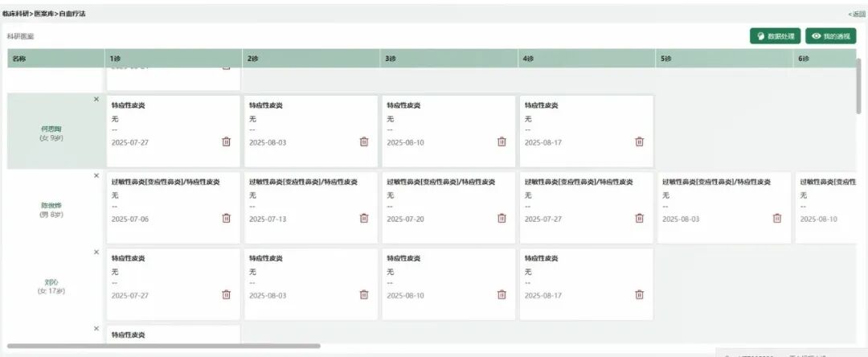Delete the 17-year-old girl's 2025-08-03 visit card

pos(364,294)
